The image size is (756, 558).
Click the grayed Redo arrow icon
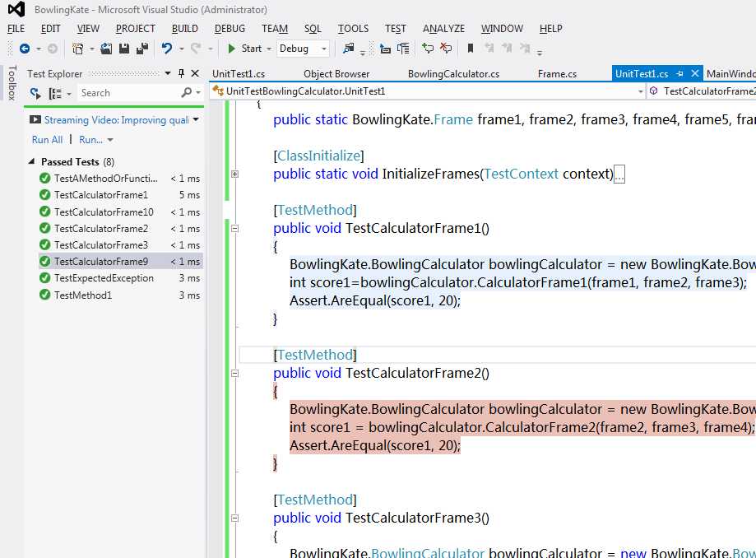click(x=196, y=49)
